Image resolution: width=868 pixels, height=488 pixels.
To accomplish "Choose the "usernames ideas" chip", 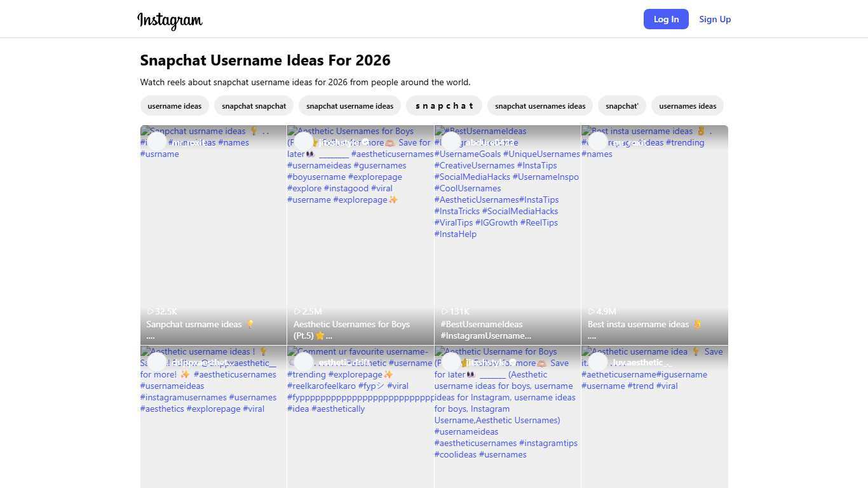I will (x=688, y=106).
